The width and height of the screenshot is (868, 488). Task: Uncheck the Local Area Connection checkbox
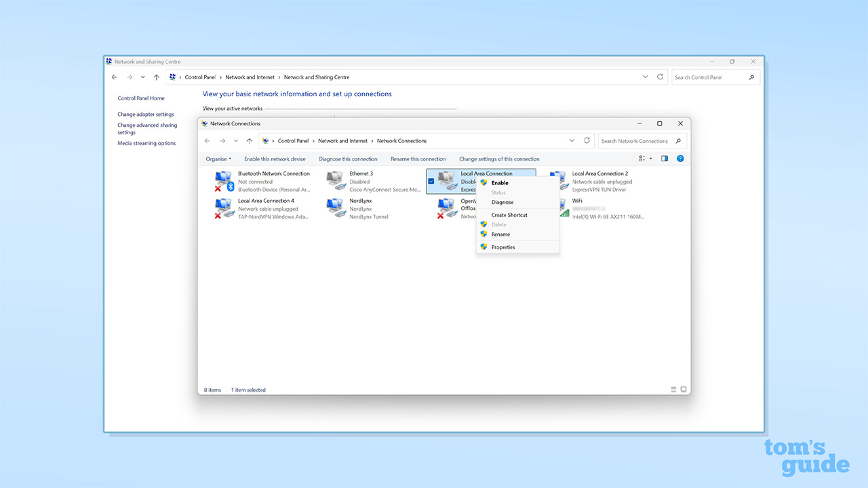tap(431, 182)
